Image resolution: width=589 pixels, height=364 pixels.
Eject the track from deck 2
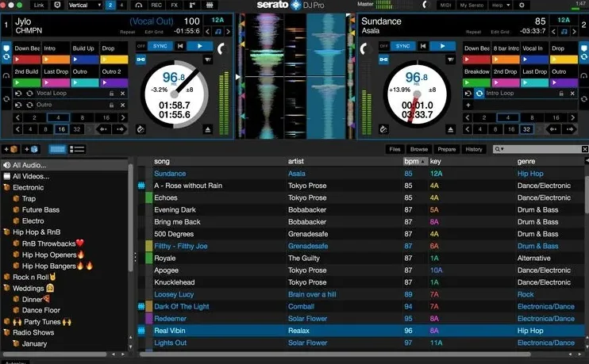450,130
